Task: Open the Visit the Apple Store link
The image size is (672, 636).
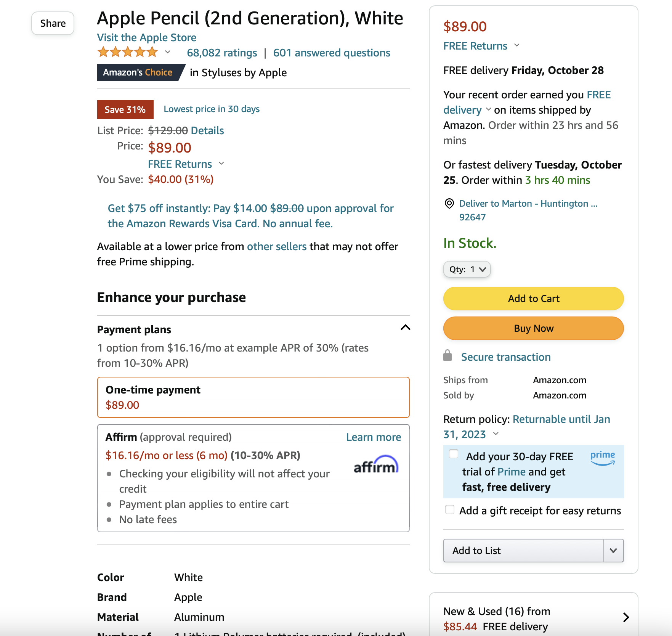Action: click(147, 37)
